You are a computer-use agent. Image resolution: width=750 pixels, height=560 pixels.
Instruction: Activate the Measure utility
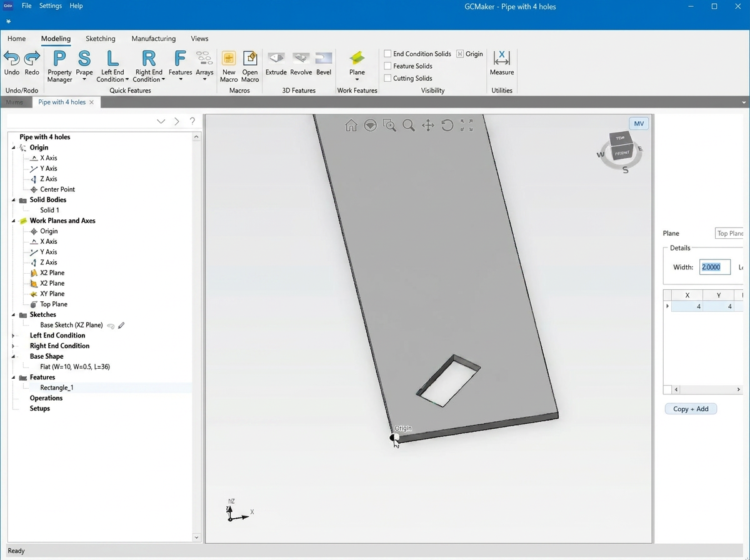(x=502, y=58)
